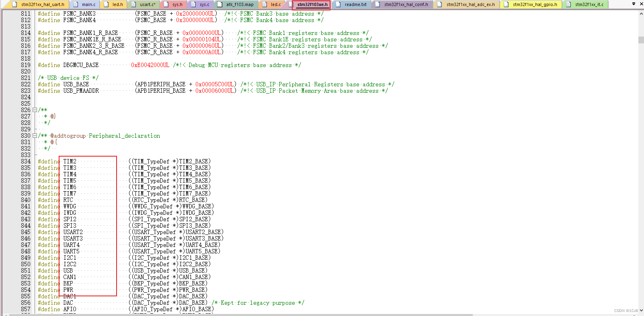Click the SPI3 define name
The height and width of the screenshot is (316, 644).
70,226
